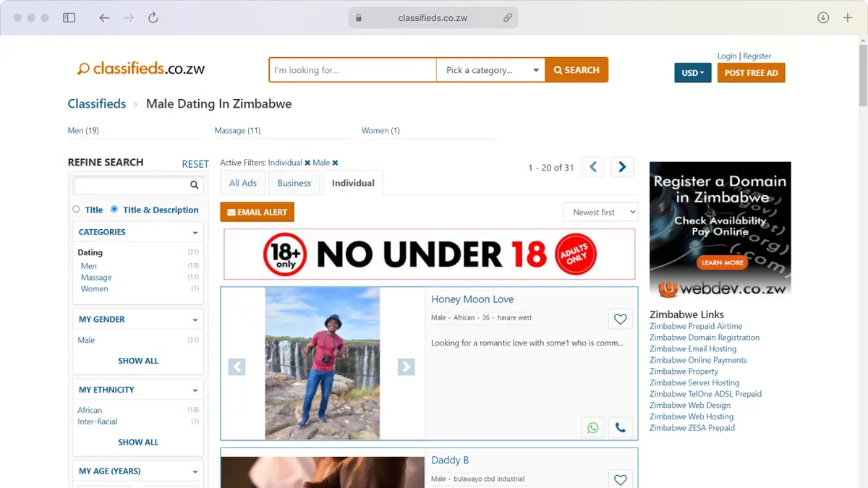Open Zimbabwe Domain Registration link
868x488 pixels.
click(705, 338)
